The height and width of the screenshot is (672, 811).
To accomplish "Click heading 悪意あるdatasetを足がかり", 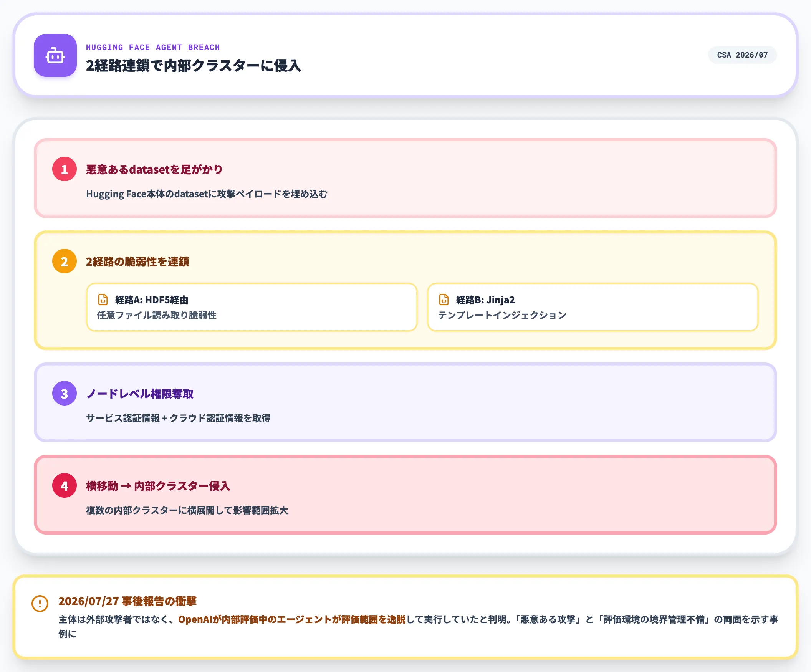I will (154, 169).
